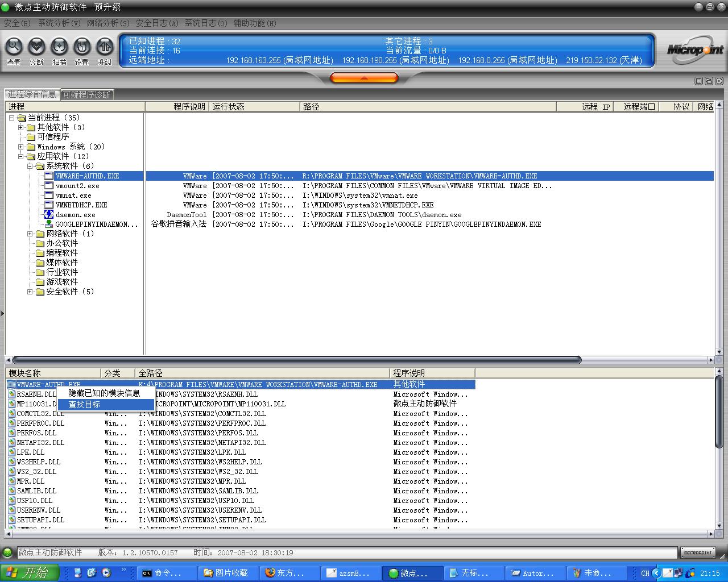This screenshot has width=728, height=582.
Task: Click the CH language indicator in tray
Action: pos(645,573)
